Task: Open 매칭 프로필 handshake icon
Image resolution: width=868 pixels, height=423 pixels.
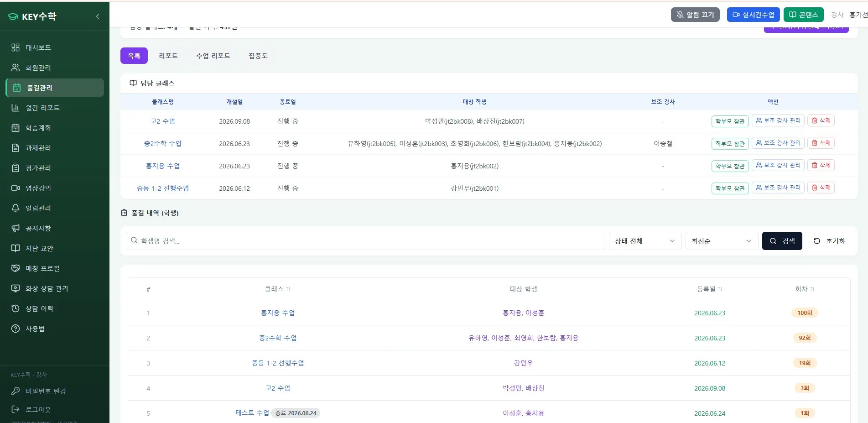Action: point(16,268)
